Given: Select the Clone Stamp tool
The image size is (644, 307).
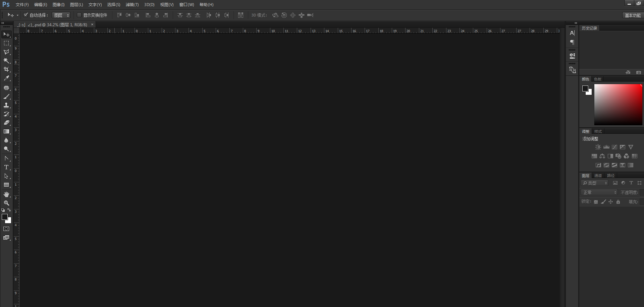Looking at the screenshot, I should (x=6, y=105).
